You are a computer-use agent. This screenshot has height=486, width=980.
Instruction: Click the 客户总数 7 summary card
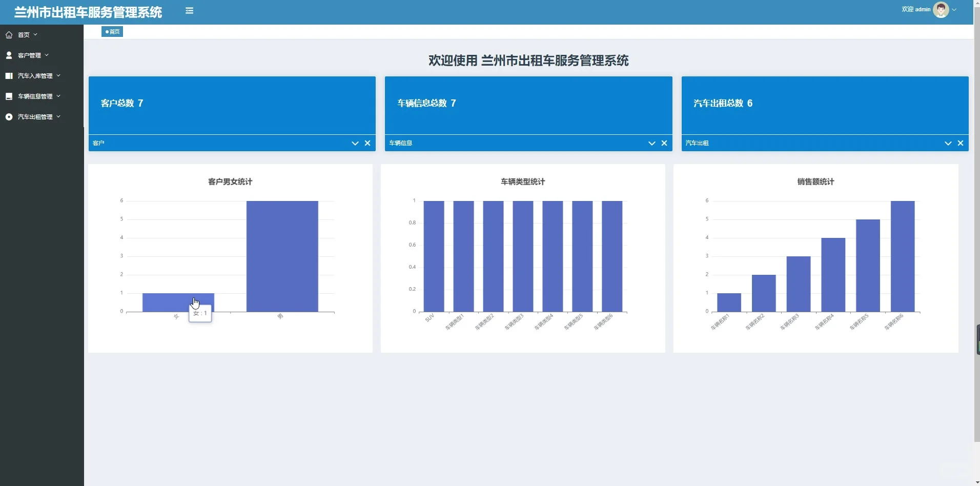click(x=231, y=104)
